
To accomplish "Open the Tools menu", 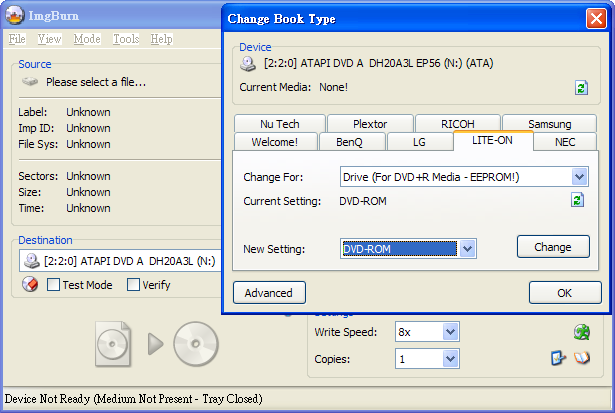I will pos(126,39).
